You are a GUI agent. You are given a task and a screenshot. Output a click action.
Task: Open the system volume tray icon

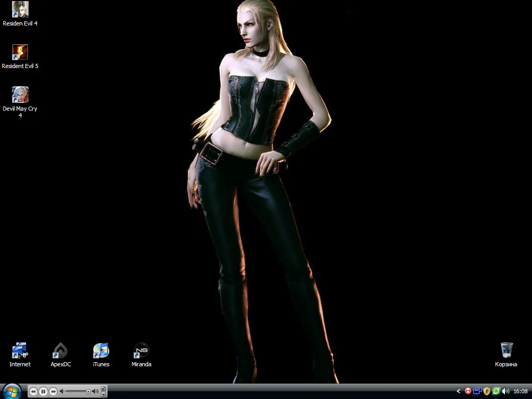coord(506,391)
